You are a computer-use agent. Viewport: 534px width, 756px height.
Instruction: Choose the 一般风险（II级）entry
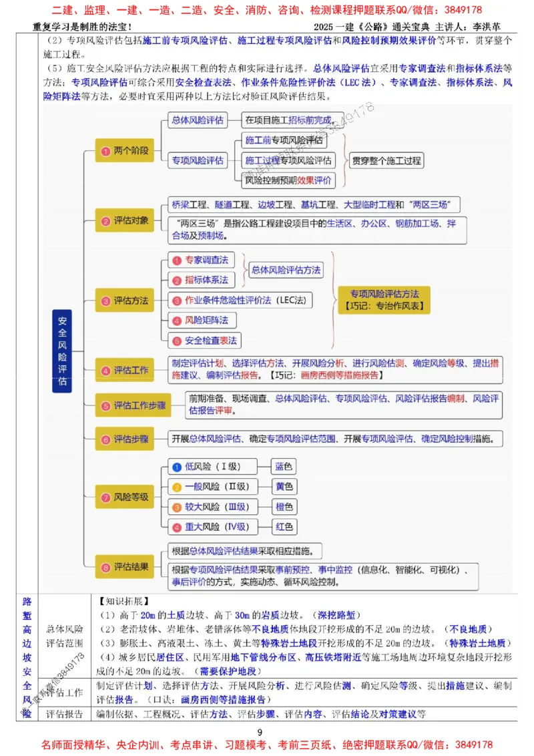214,487
